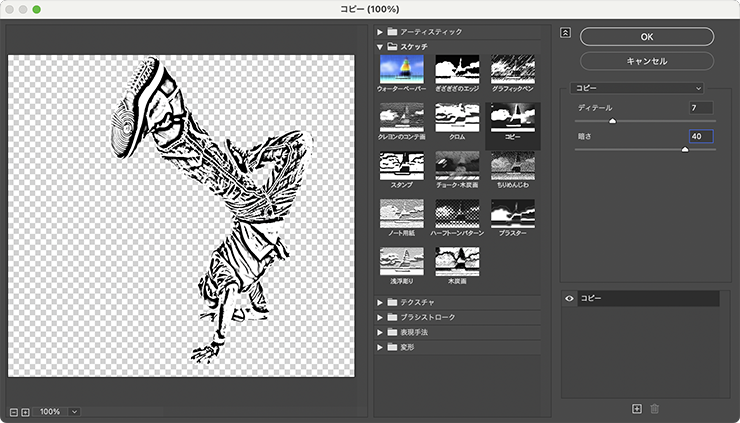Expand the テクスチャ folder
The image size is (740, 423).
[x=380, y=302]
